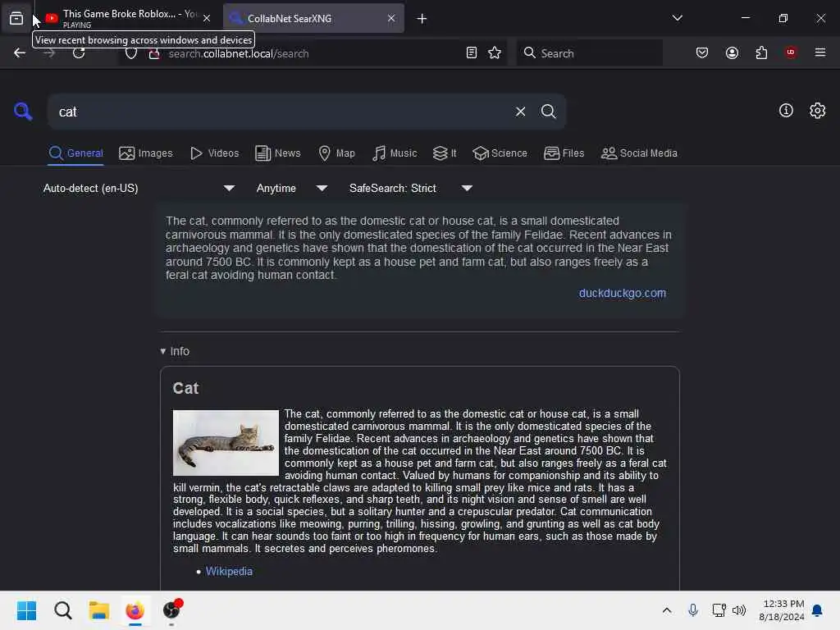Switch to Files category
The height and width of the screenshot is (630, 840).
564,153
